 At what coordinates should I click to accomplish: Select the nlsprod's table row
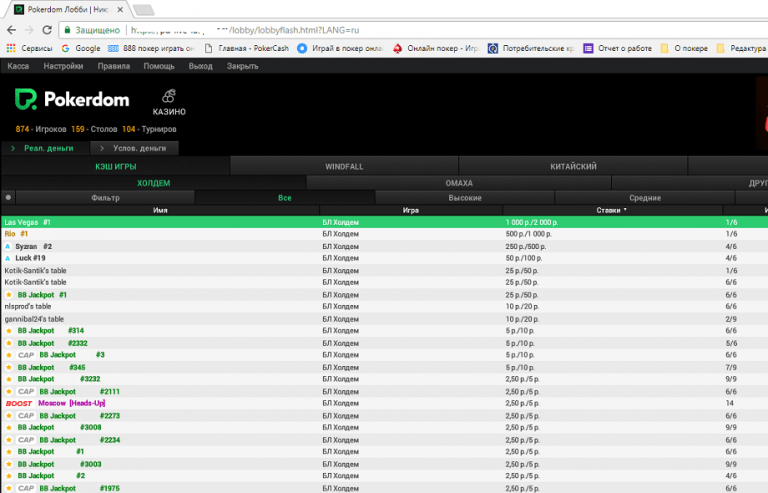pyautogui.click(x=384, y=306)
